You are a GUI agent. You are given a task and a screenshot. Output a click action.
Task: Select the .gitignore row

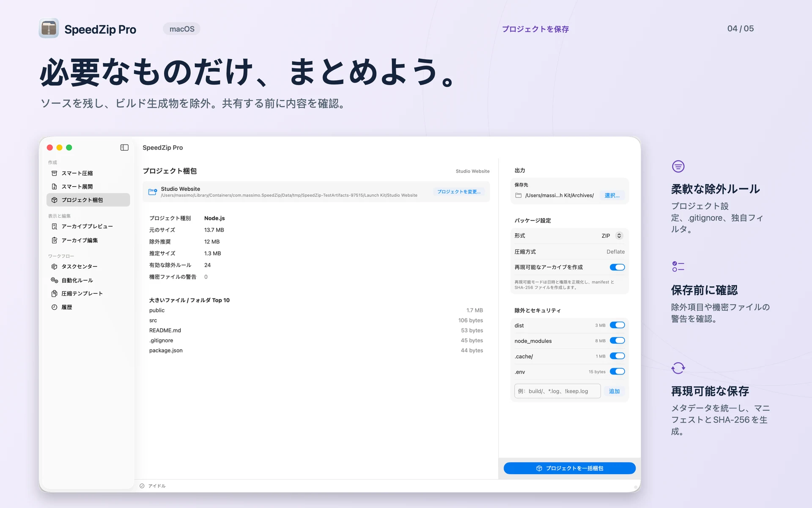[x=316, y=340]
